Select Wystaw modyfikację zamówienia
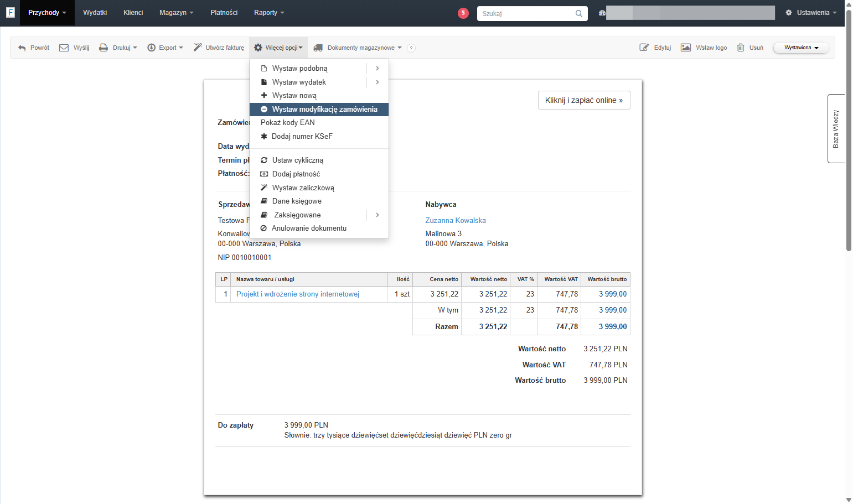 [319, 110]
